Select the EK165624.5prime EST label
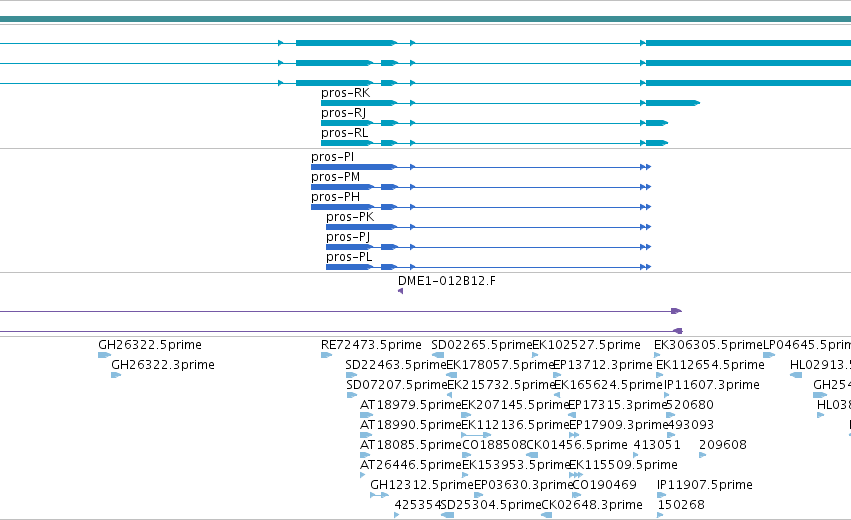 tap(609, 385)
